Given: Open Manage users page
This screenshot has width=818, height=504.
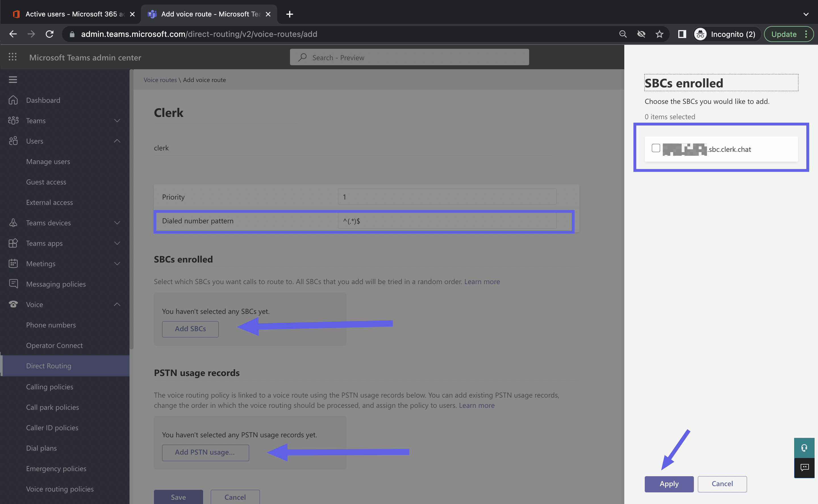Looking at the screenshot, I should click(x=48, y=161).
